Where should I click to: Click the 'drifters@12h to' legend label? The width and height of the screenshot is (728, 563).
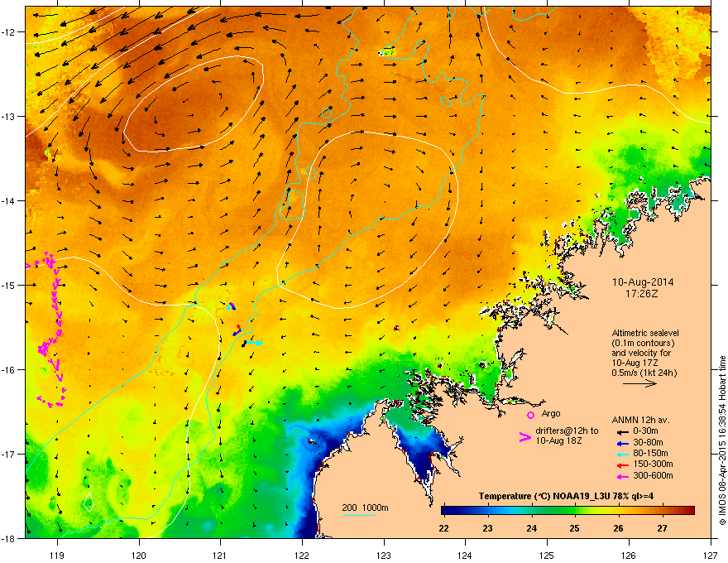tap(567, 431)
